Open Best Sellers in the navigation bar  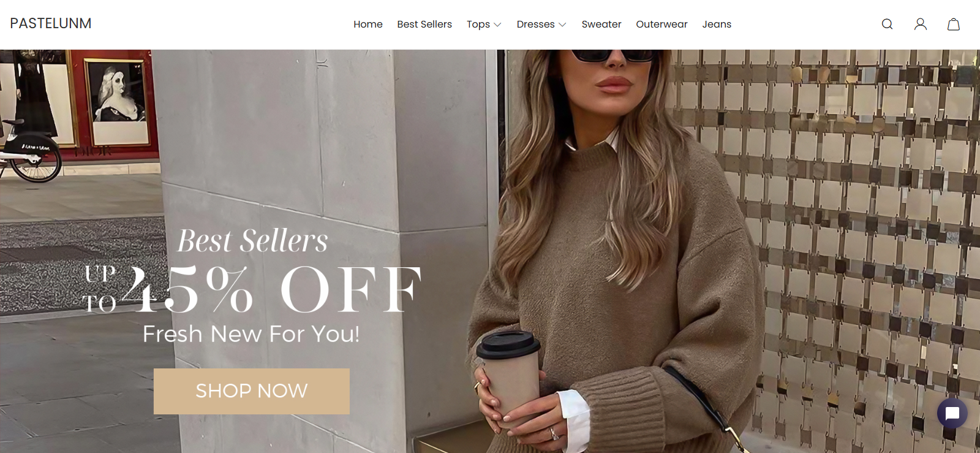tap(424, 24)
